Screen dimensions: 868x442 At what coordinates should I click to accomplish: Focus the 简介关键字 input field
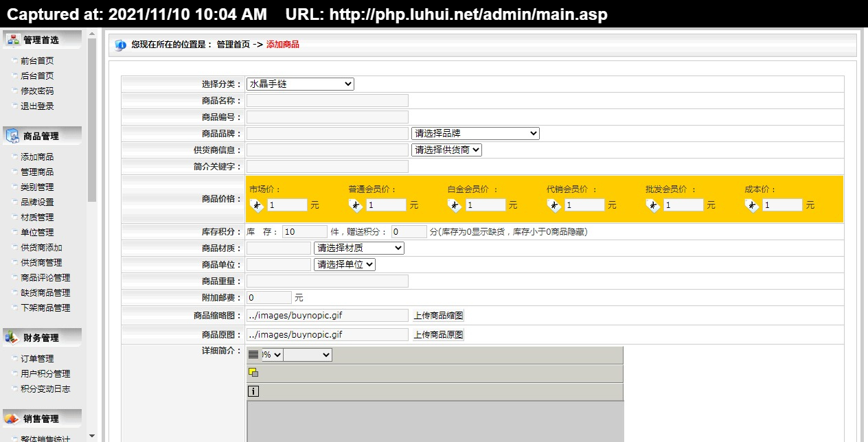click(328, 166)
